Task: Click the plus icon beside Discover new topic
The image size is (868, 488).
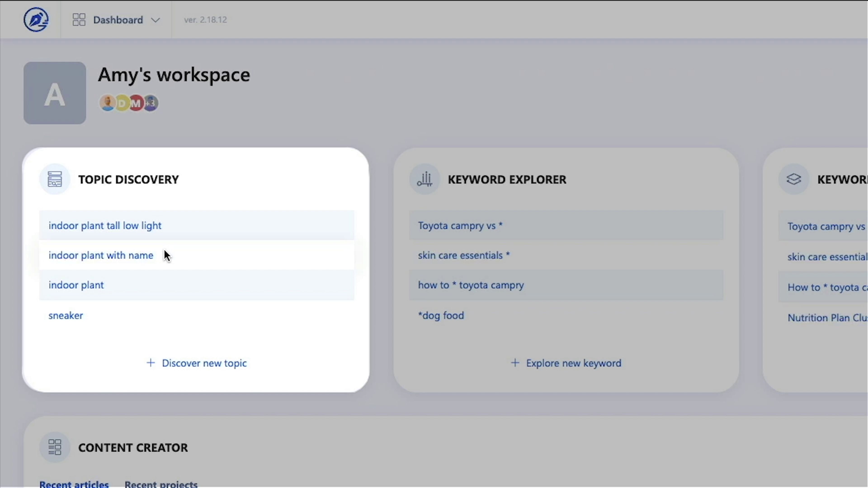Action: [x=151, y=363]
